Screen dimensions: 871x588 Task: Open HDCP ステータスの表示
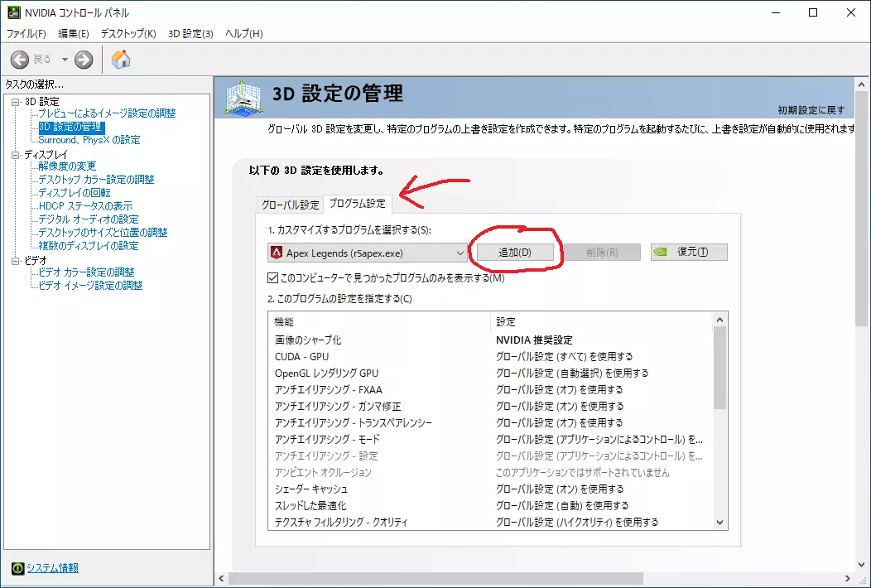point(85,206)
